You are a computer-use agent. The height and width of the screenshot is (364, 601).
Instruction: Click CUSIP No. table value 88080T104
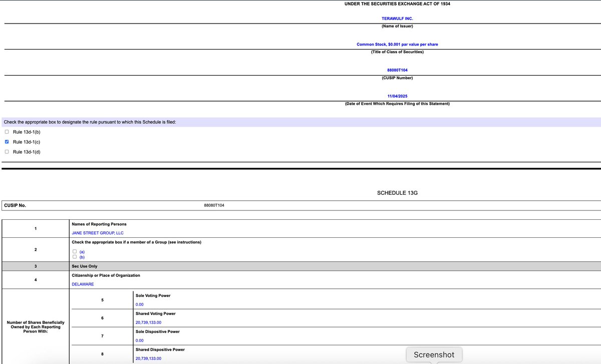tap(214, 205)
